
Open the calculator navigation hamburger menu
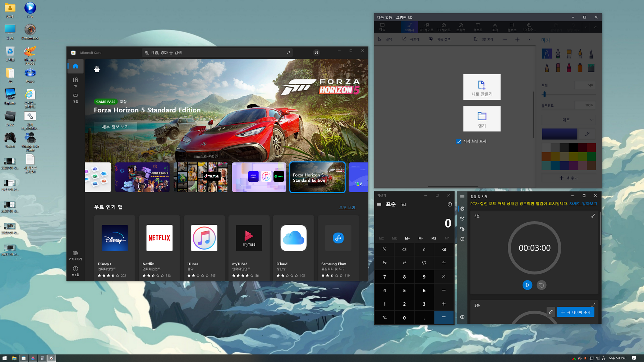379,204
